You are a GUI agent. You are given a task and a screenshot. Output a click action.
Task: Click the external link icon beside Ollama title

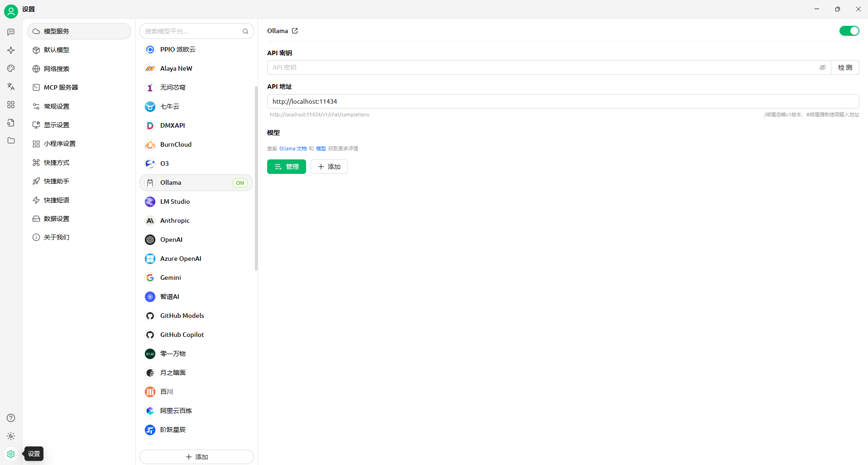pos(295,31)
